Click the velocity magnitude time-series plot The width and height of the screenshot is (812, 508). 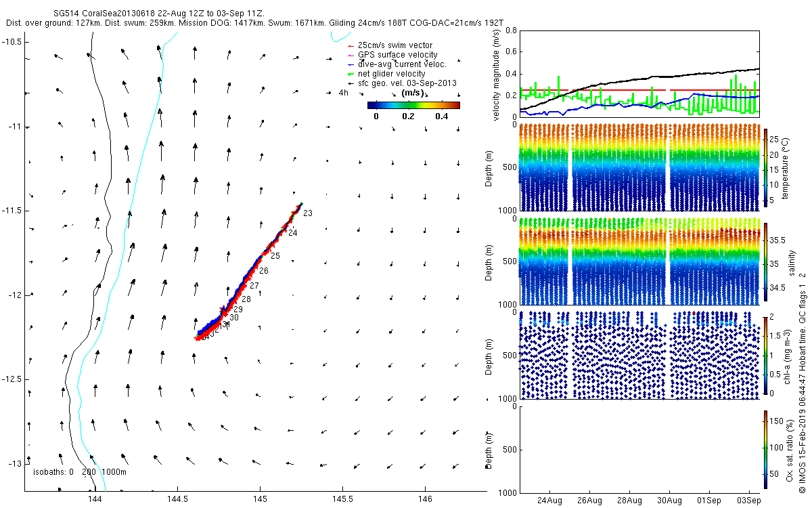tap(639, 73)
